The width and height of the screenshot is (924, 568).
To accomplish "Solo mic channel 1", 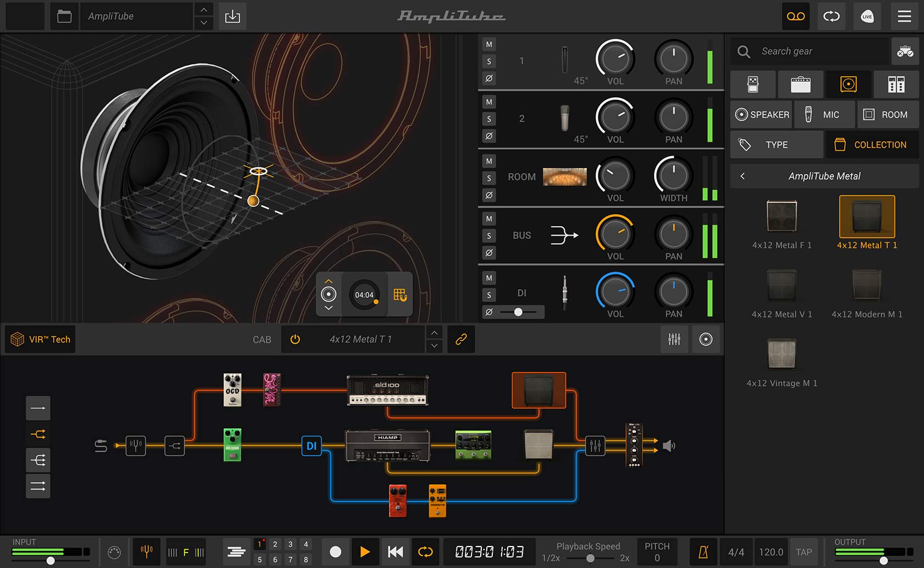I will tap(489, 62).
